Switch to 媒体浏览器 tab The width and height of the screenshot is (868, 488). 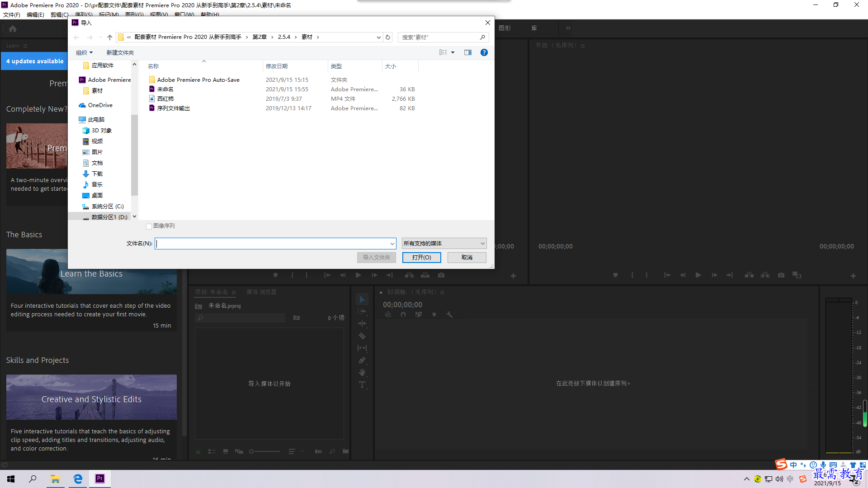click(x=261, y=292)
